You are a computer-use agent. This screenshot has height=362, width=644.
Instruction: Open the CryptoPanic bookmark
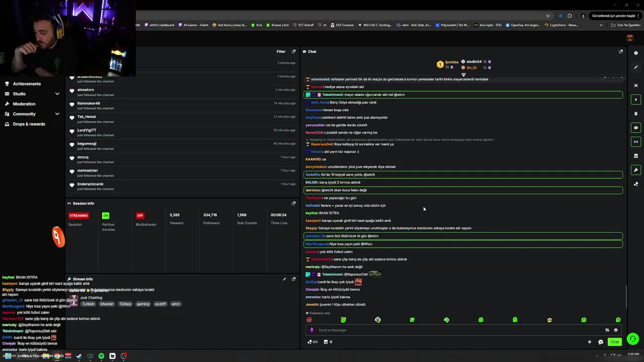point(561,25)
